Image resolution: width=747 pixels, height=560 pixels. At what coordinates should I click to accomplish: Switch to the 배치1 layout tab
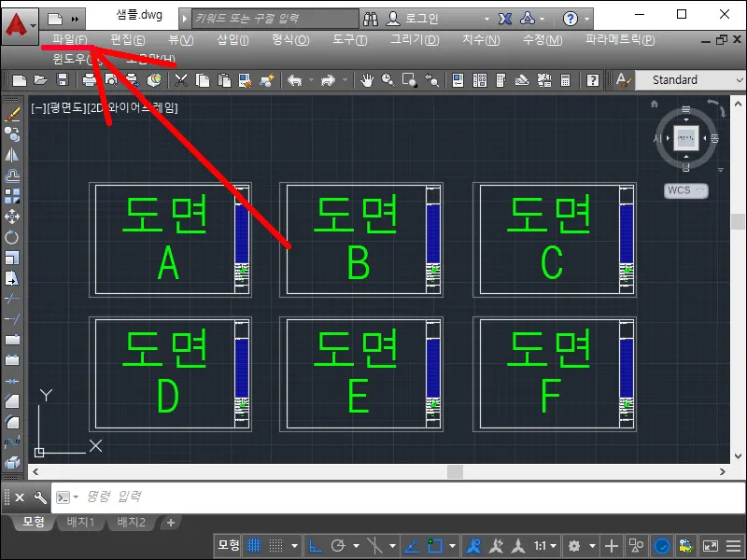(80, 523)
